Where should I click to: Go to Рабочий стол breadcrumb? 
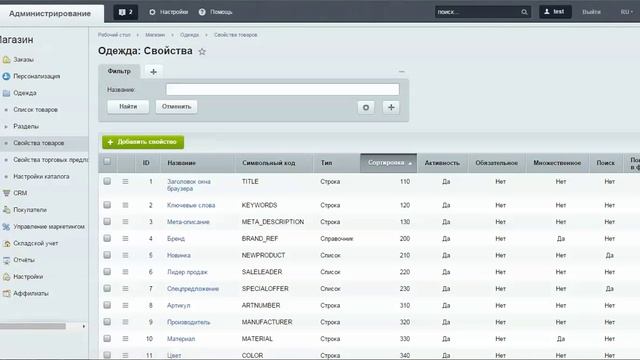coord(114,35)
